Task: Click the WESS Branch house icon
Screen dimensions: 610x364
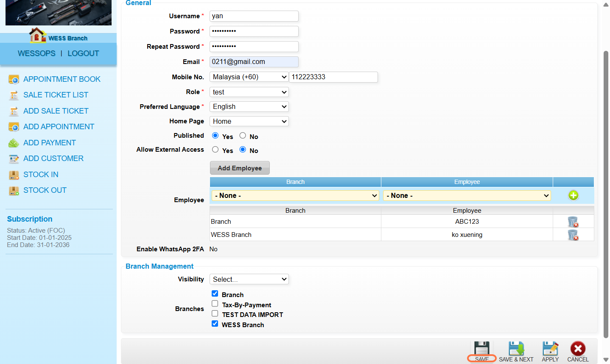Action: (37, 35)
